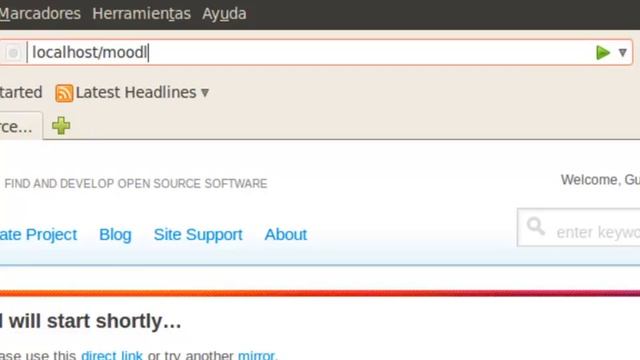Open a new tab with green plus
Screen dimensions: 640x360
coord(61,126)
